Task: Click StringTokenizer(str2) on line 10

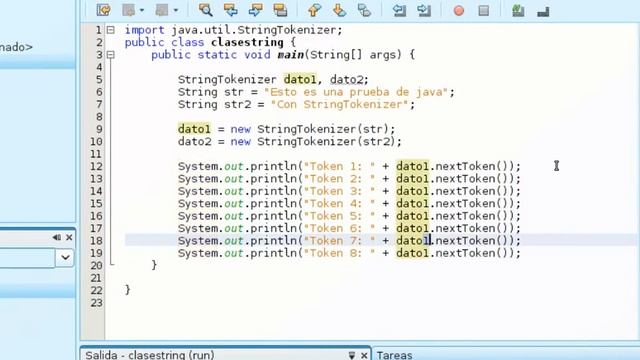Action: pyautogui.click(x=326, y=142)
